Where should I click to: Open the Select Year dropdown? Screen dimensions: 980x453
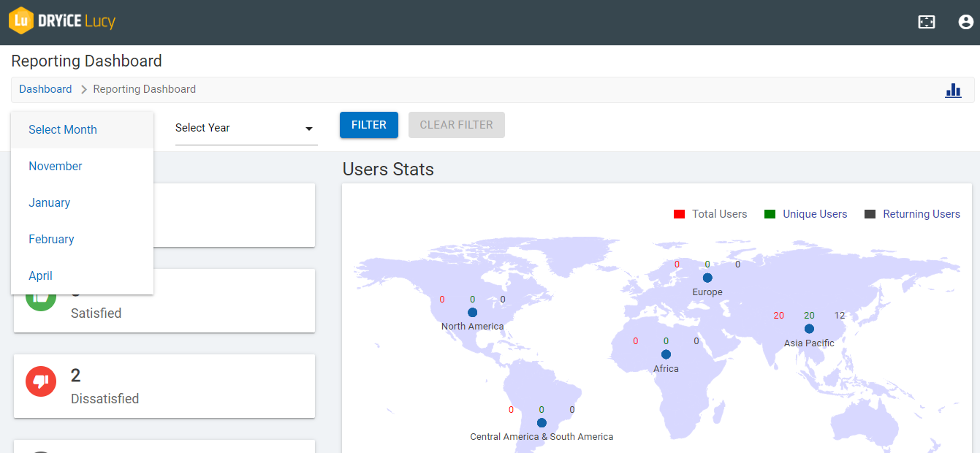pyautogui.click(x=246, y=128)
